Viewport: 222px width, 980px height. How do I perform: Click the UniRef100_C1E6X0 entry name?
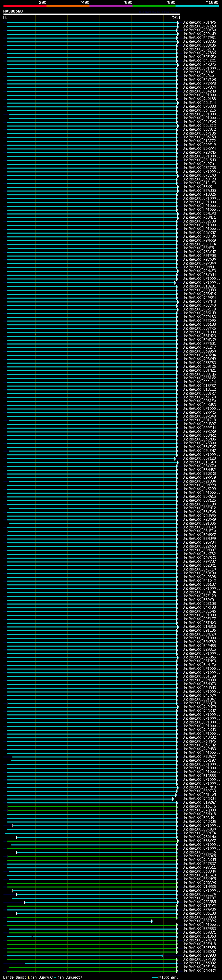pyautogui.click(x=199, y=462)
